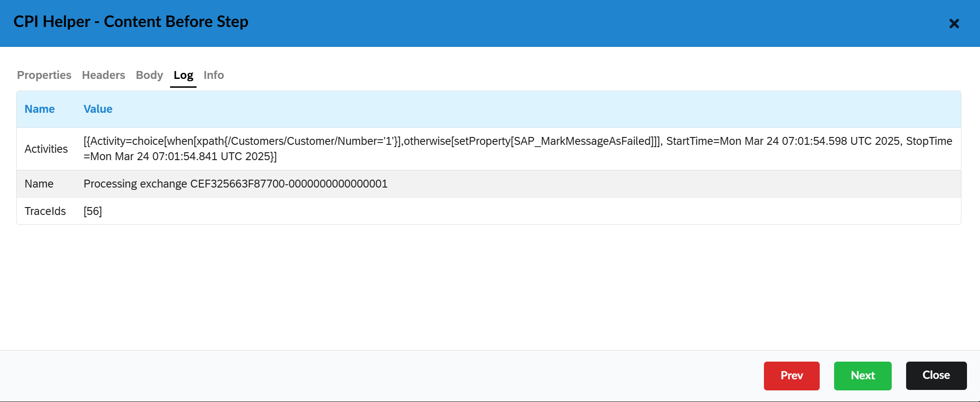Click the Value column header
Screen dimensions: 980x402
coord(98,109)
